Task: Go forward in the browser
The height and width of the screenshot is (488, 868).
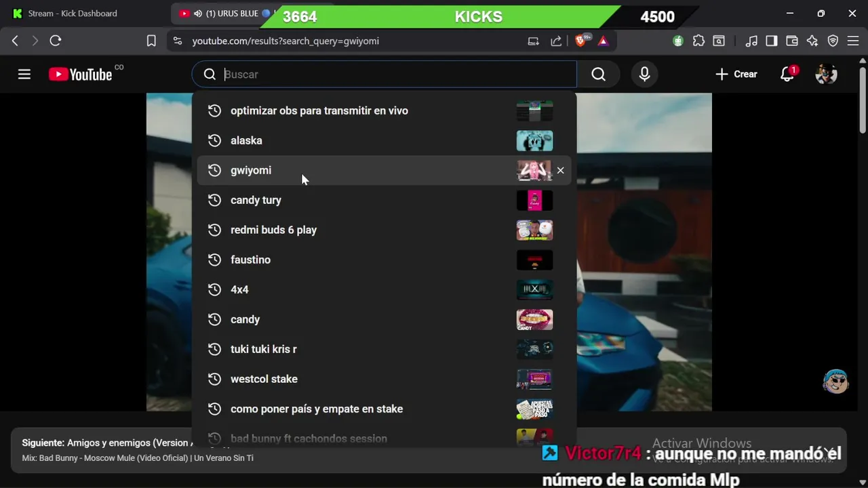Action: coord(35,41)
